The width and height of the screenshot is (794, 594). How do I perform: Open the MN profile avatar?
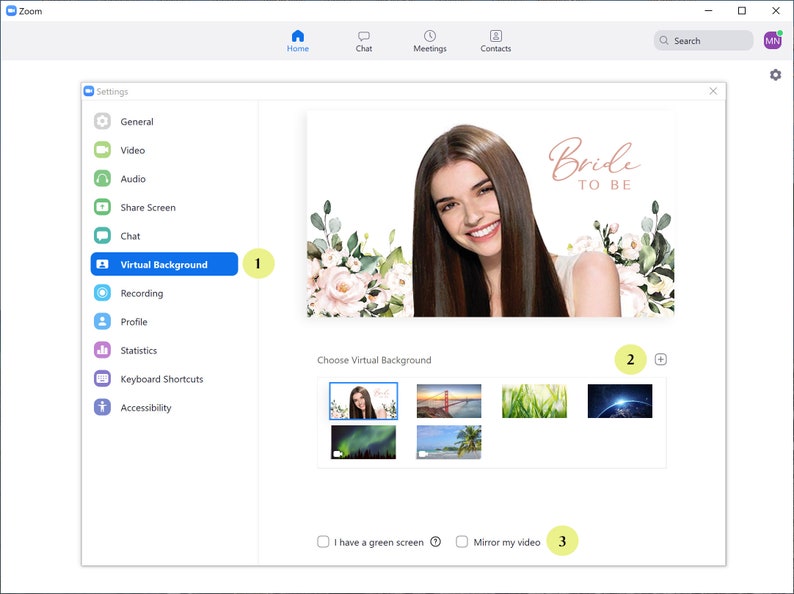coord(773,41)
